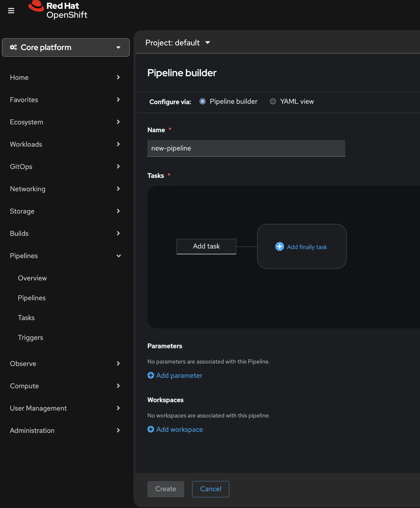
Task: Click Add workspace link
Action: (179, 429)
